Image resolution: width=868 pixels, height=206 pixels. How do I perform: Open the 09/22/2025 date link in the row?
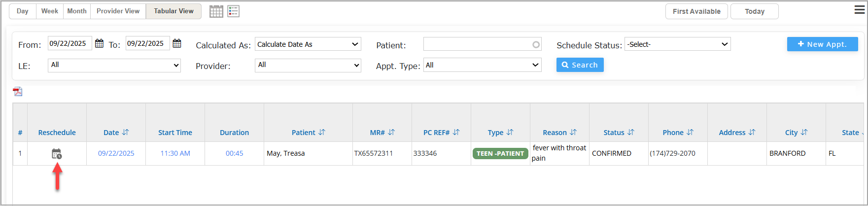pos(116,153)
